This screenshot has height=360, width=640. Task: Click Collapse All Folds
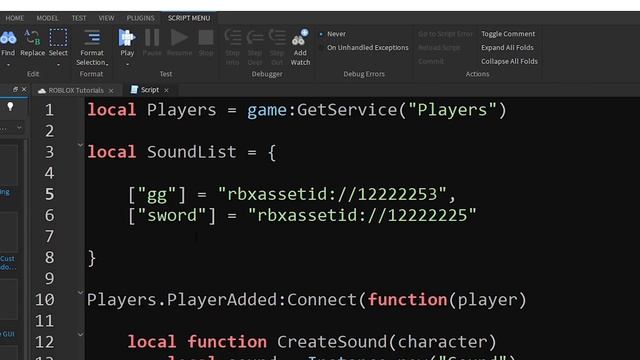click(x=509, y=61)
